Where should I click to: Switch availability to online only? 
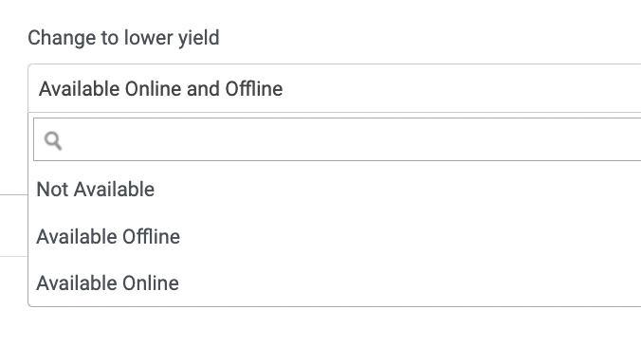pos(335,283)
